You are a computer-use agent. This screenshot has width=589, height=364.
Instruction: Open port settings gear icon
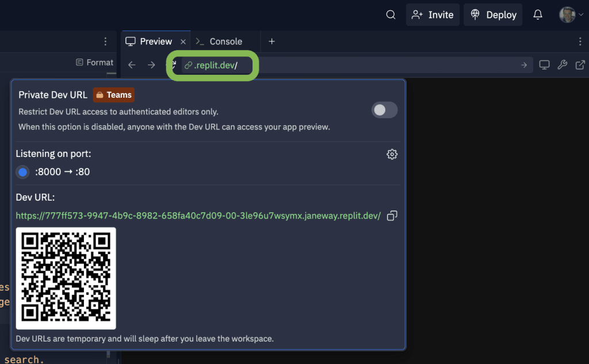point(392,154)
